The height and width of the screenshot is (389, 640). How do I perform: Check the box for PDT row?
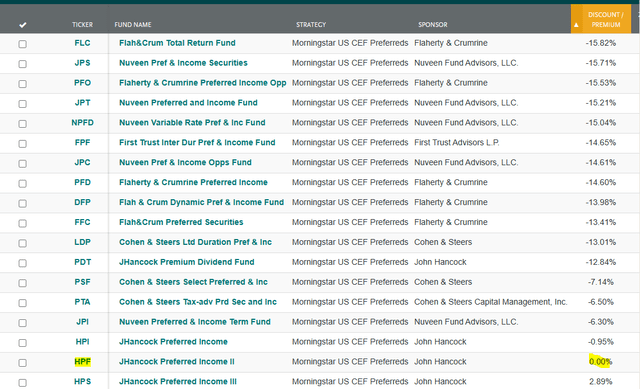tap(22, 263)
